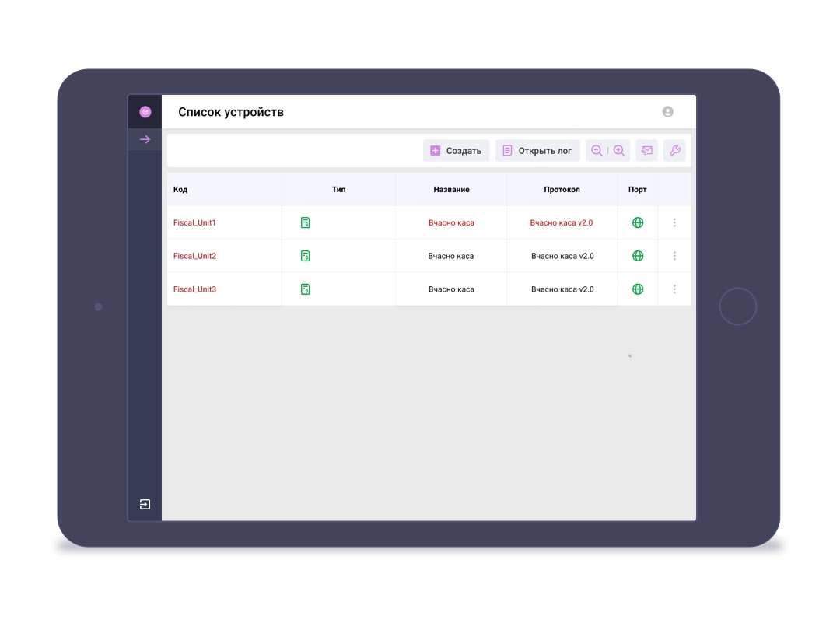Click the fiscal type icon for Fiscal_Unit1
This screenshot has height=630, width=840.
(x=306, y=223)
